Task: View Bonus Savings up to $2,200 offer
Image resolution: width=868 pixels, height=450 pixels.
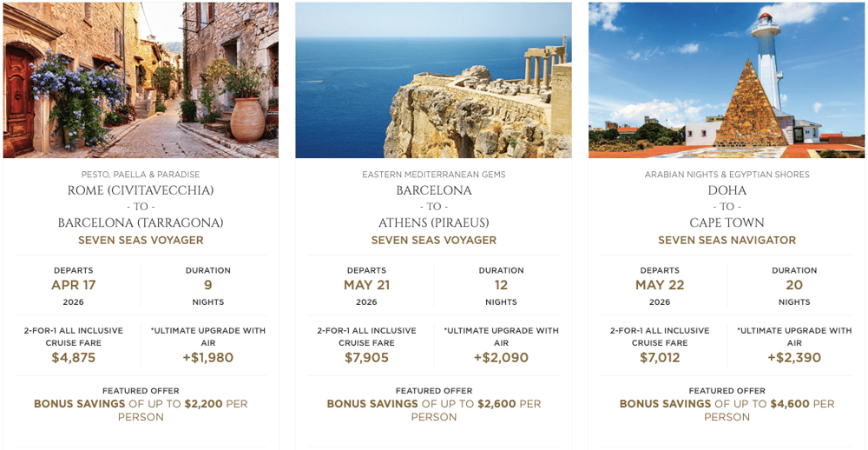Action: pyautogui.click(x=141, y=410)
